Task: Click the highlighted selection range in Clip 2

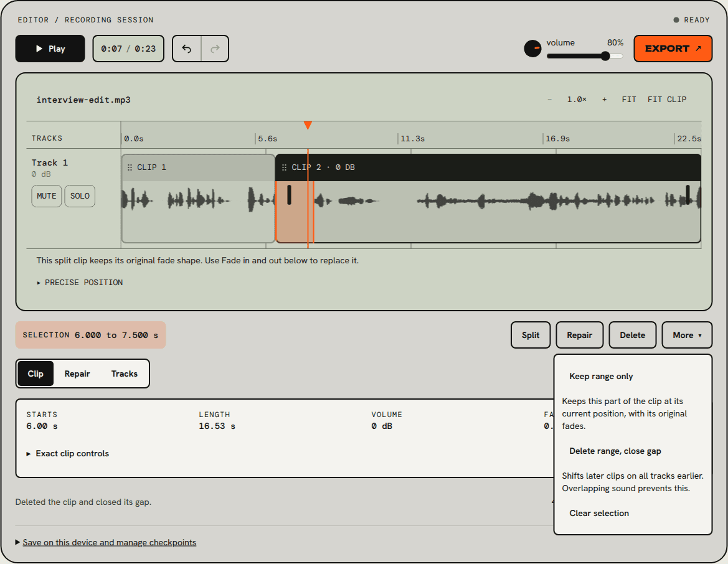Action: [x=295, y=212]
